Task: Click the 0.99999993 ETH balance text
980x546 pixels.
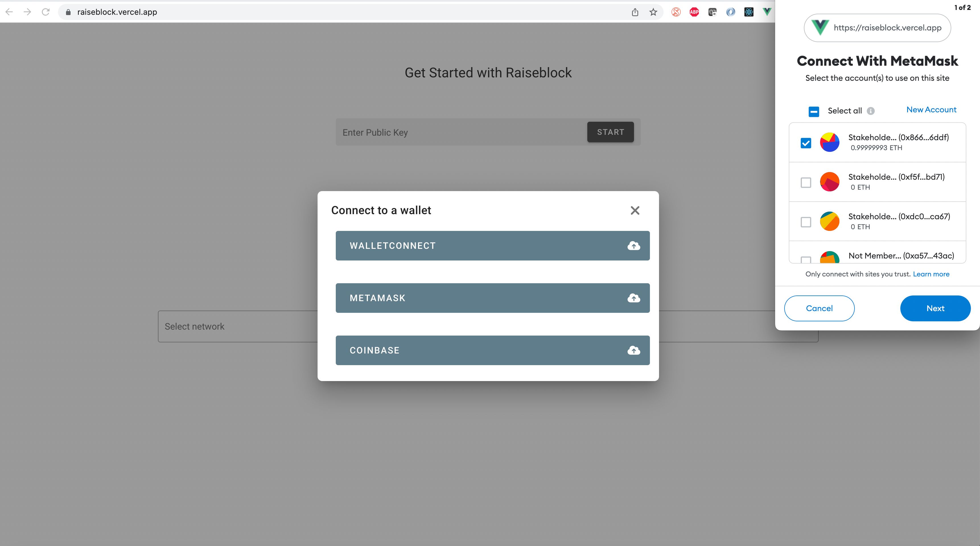Action: coord(876,148)
